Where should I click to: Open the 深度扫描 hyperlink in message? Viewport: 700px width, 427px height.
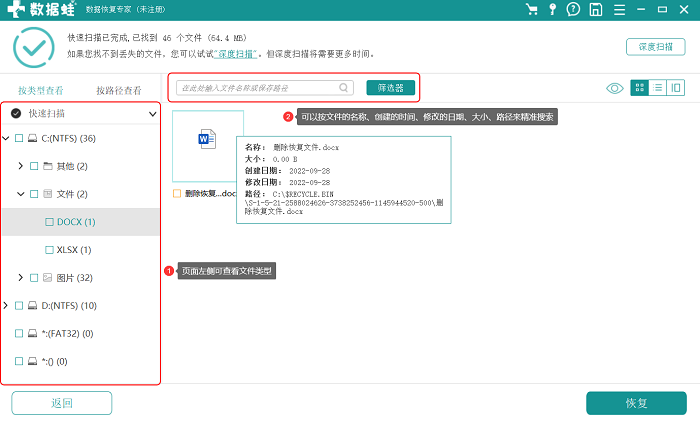point(236,54)
